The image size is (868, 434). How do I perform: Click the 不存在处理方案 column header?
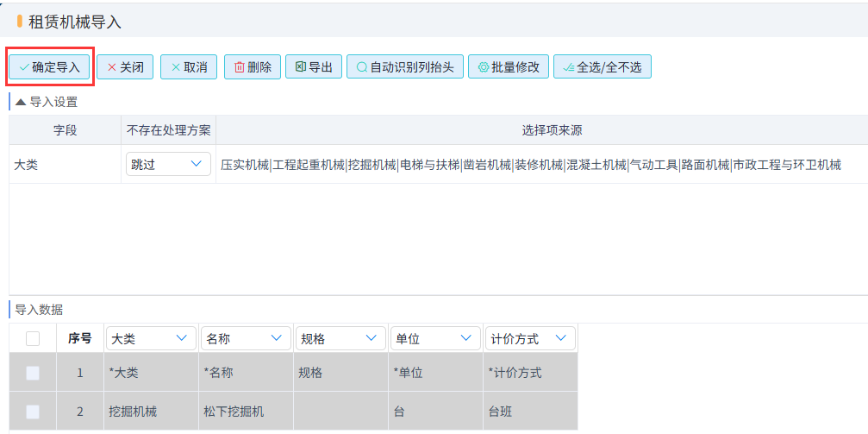[169, 130]
